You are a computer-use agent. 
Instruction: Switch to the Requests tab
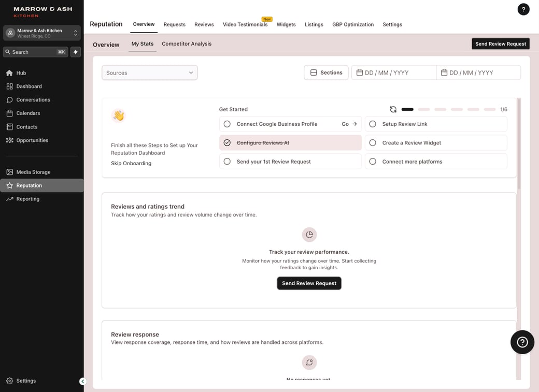174,24
